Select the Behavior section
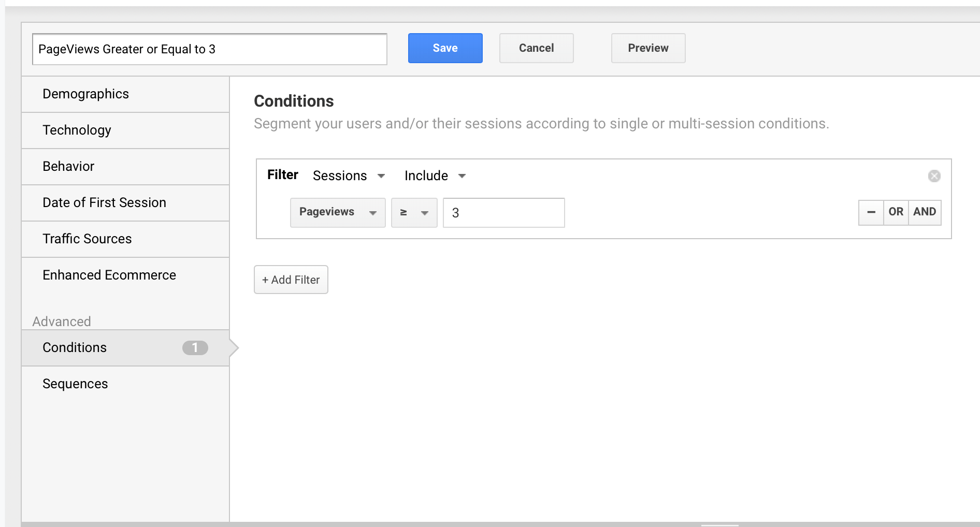980x527 pixels. click(68, 167)
